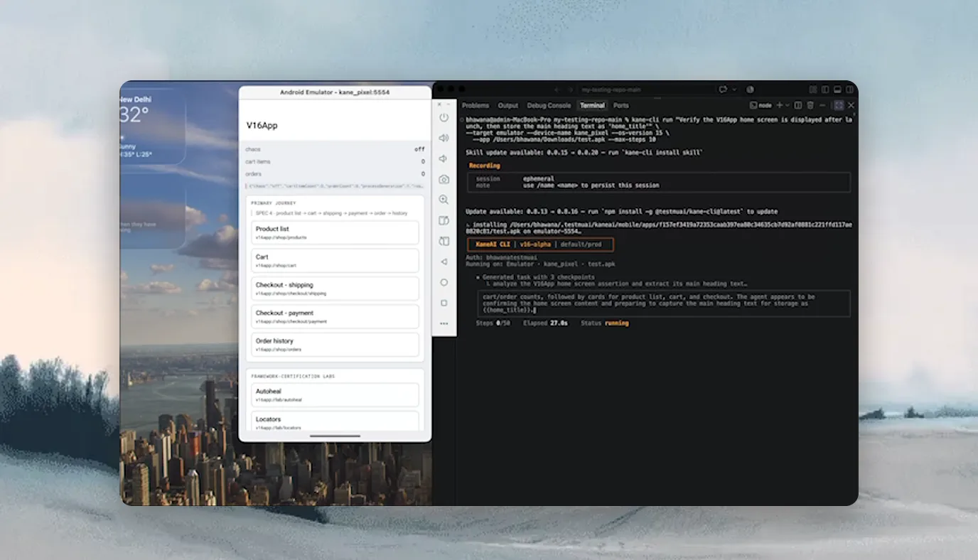The height and width of the screenshot is (560, 978).
Task: Click the emulator zoom magnifier icon
Action: coord(444,200)
